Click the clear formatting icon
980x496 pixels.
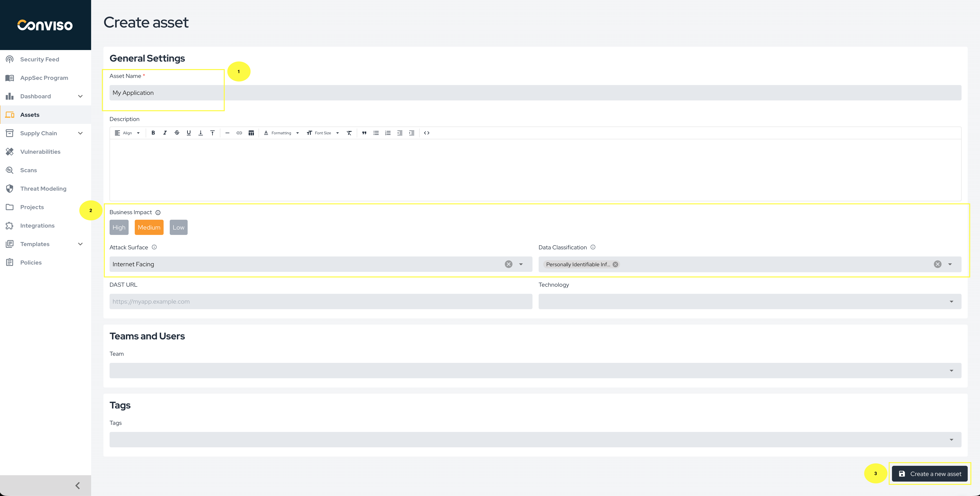coord(349,133)
